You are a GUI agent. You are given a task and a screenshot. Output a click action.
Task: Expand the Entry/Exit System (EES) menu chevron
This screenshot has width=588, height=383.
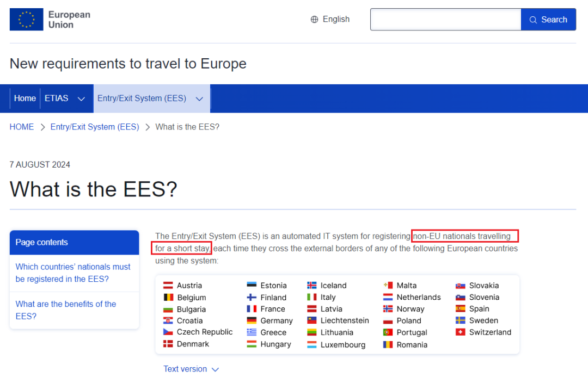pyautogui.click(x=199, y=99)
